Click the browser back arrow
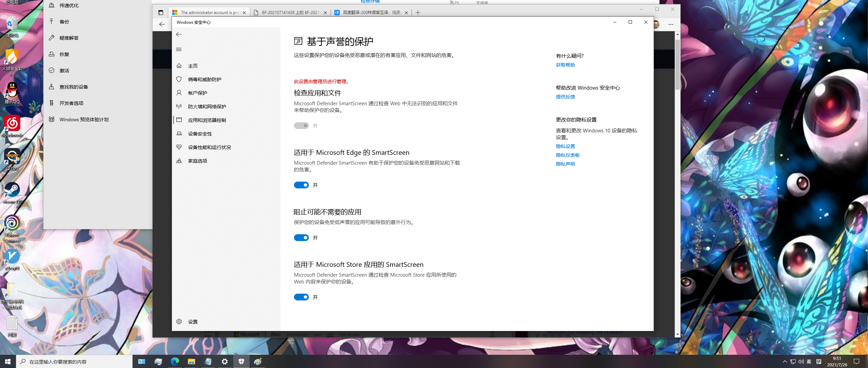This screenshot has height=368, width=868. (162, 24)
